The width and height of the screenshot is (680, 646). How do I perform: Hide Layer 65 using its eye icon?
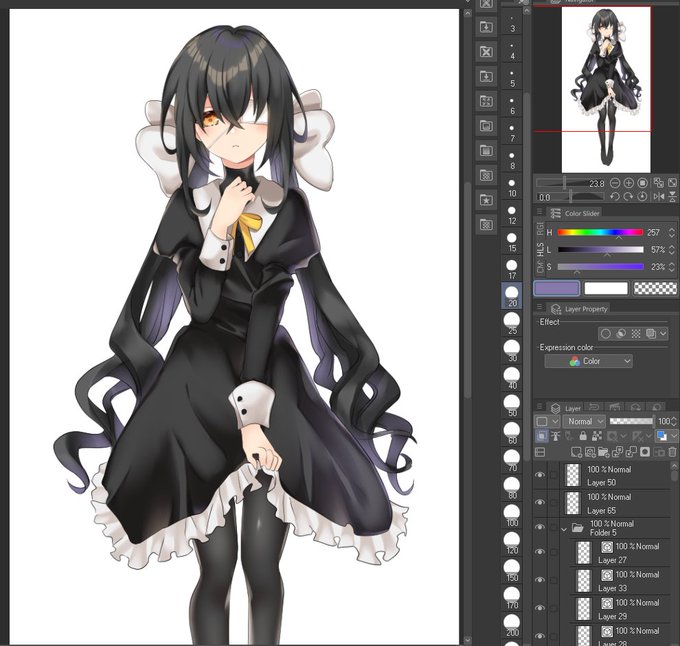click(540, 502)
